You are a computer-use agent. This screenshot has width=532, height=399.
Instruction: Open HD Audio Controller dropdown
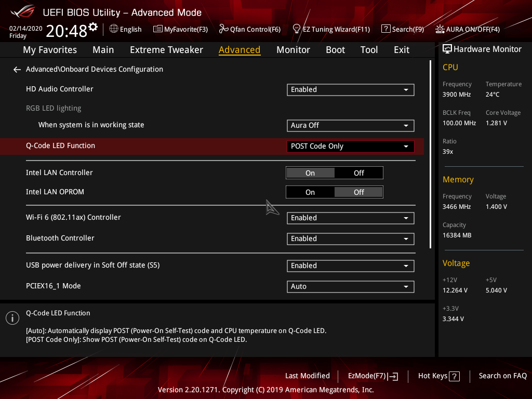351,89
